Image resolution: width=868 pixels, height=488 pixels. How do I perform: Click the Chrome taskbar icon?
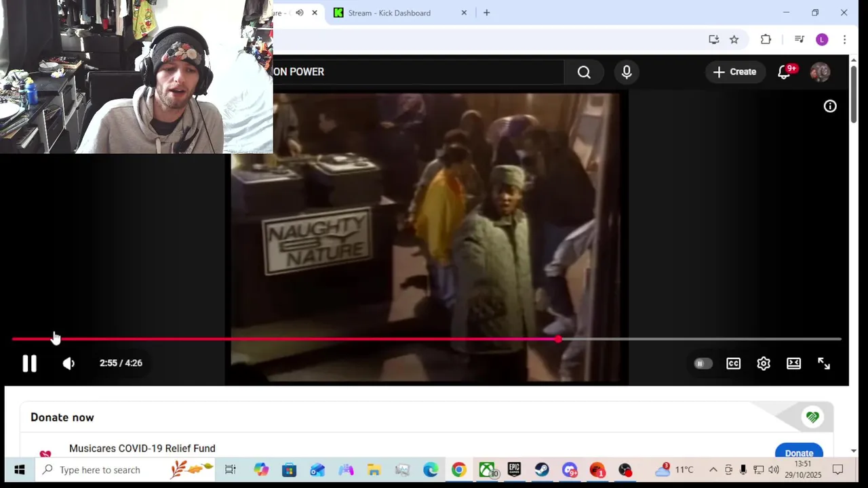click(x=459, y=470)
